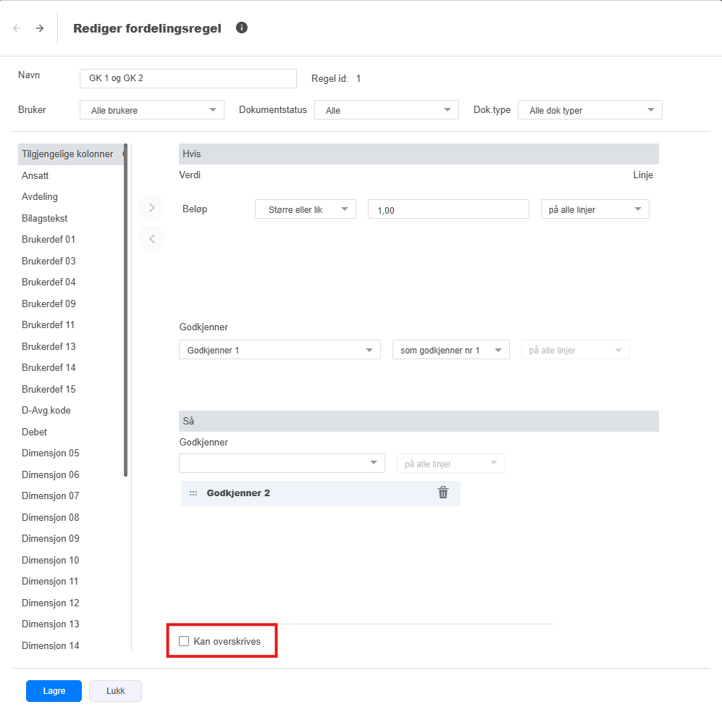Click the Beløp value field 1,00

449,209
